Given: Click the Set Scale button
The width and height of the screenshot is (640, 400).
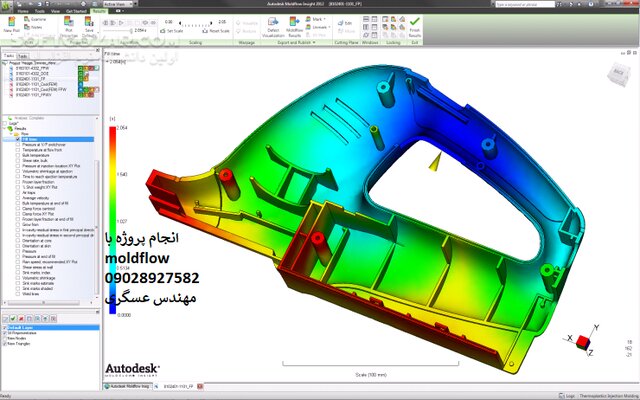Looking at the screenshot, I should [171, 31].
